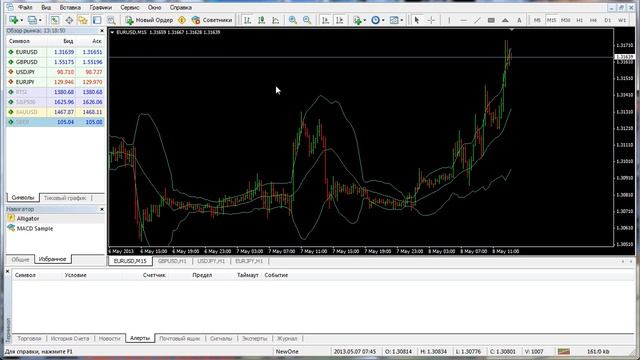Click the chart shift triangle marker

pos(511,29)
